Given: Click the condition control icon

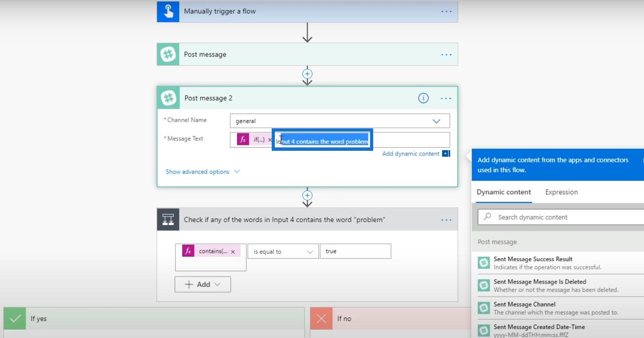Looking at the screenshot, I should tap(168, 219).
